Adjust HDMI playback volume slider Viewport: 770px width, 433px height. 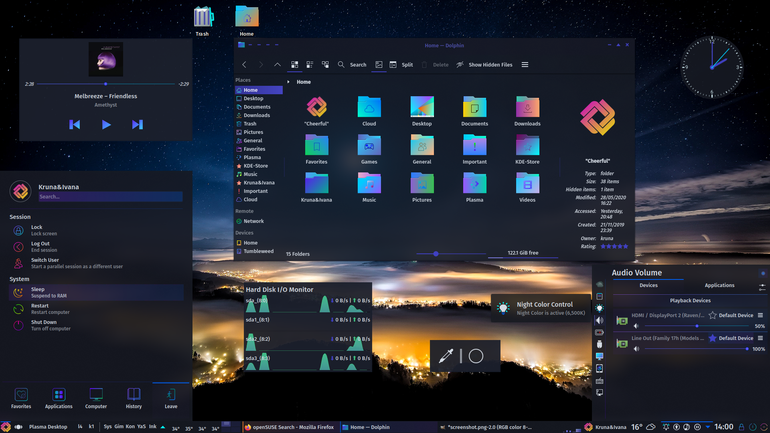[697, 326]
